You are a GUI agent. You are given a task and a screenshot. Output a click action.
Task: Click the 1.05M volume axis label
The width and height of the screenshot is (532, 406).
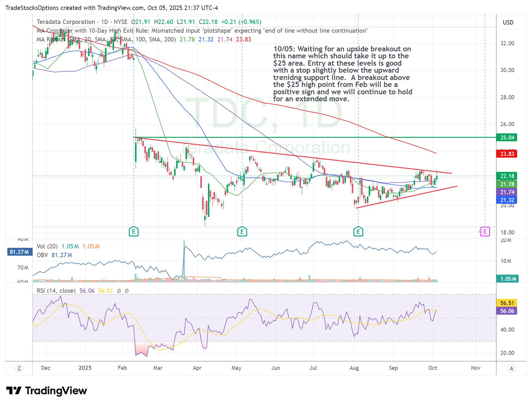click(508, 279)
